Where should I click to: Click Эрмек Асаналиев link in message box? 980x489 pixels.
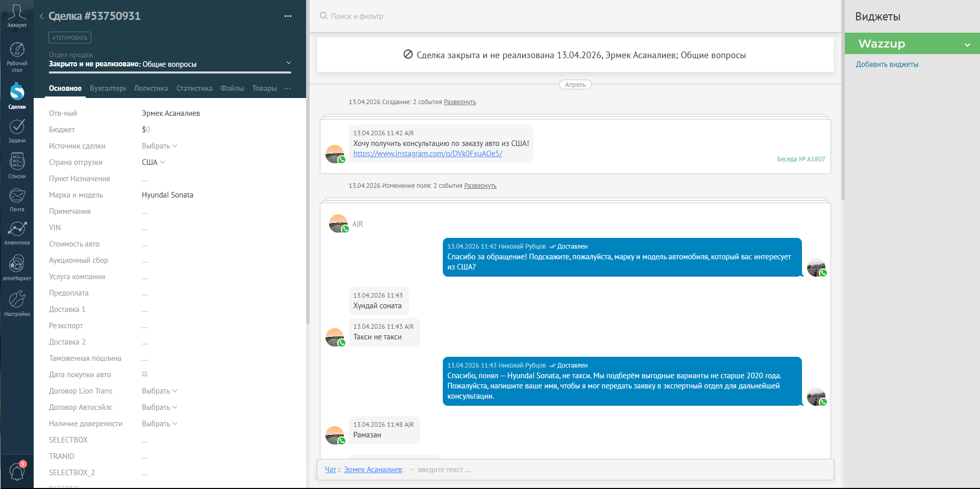click(373, 470)
